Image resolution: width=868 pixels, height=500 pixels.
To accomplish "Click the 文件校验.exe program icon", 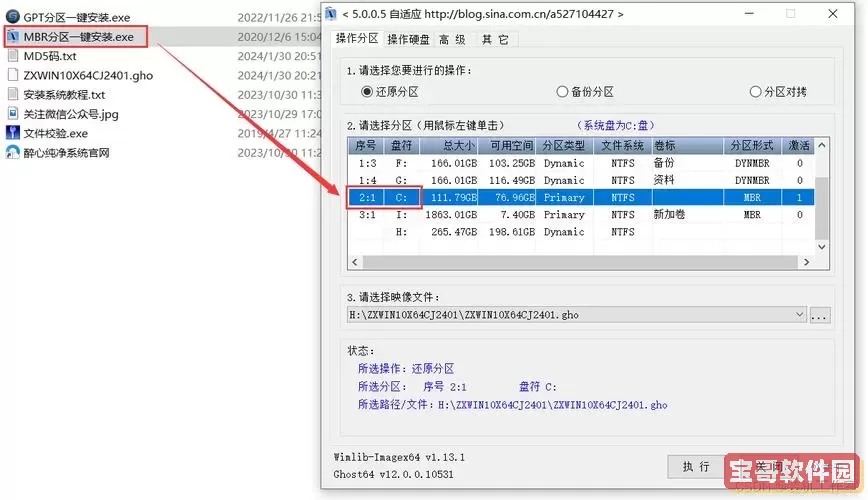I will [12, 133].
